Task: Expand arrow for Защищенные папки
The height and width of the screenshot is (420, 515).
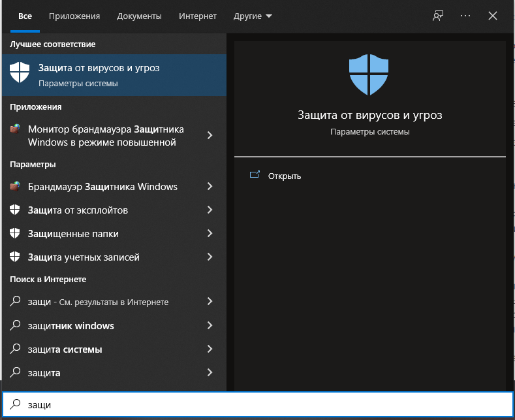Action: (x=210, y=233)
